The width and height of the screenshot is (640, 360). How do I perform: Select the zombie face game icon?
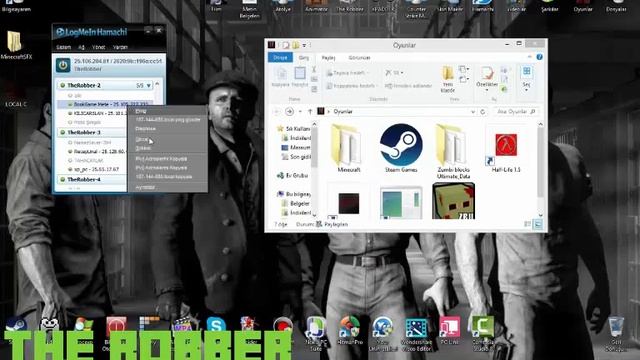[453, 201]
